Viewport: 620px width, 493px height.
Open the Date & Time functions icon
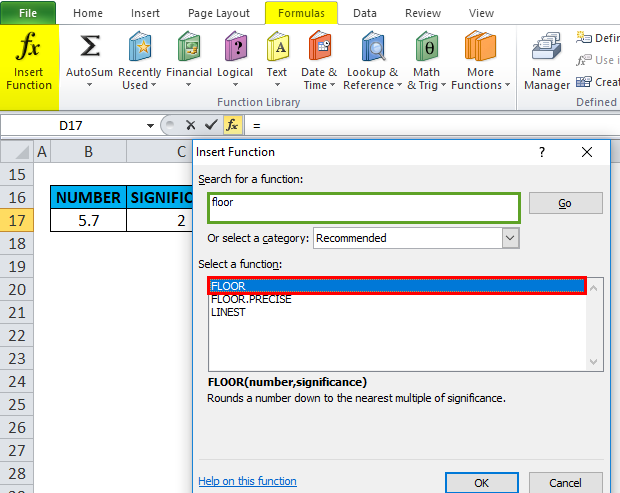(x=319, y=45)
